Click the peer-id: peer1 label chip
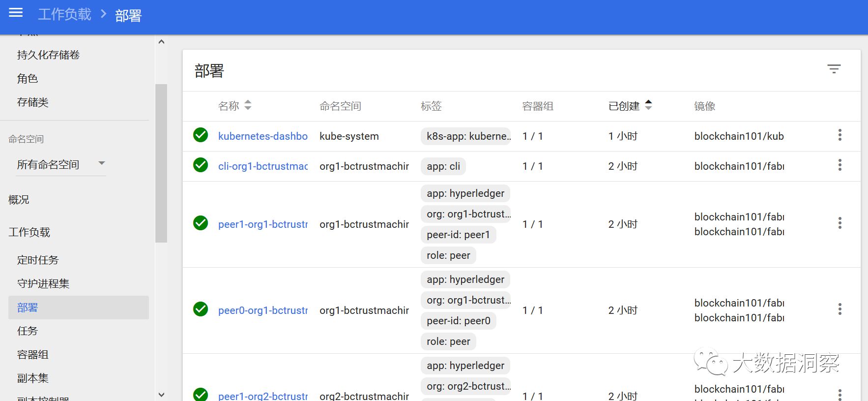The width and height of the screenshot is (868, 401). pos(459,235)
